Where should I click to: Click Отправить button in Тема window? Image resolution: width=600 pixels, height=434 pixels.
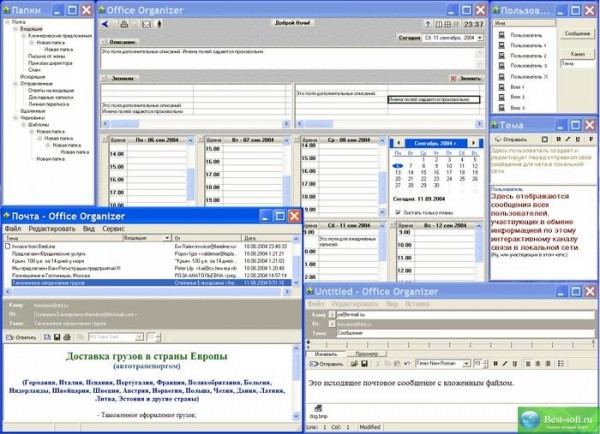click(510, 139)
